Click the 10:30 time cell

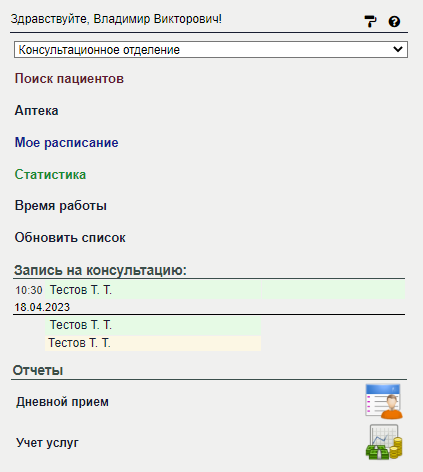coord(29,290)
